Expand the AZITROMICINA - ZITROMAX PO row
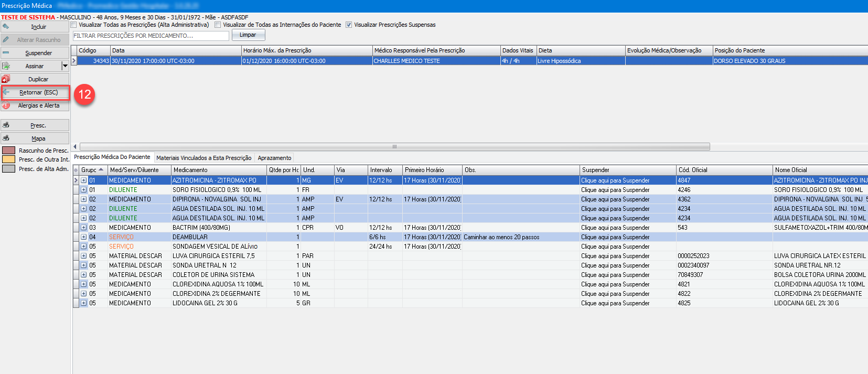 click(83, 180)
